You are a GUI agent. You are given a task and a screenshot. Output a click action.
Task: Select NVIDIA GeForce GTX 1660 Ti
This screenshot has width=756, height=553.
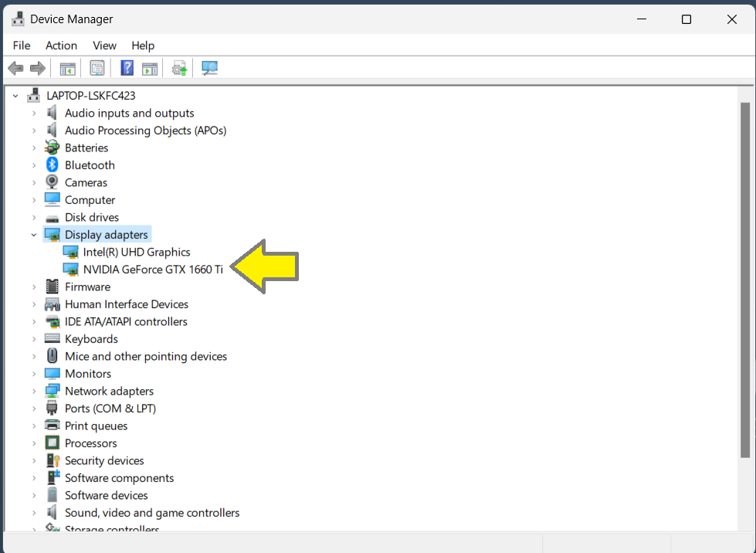152,269
